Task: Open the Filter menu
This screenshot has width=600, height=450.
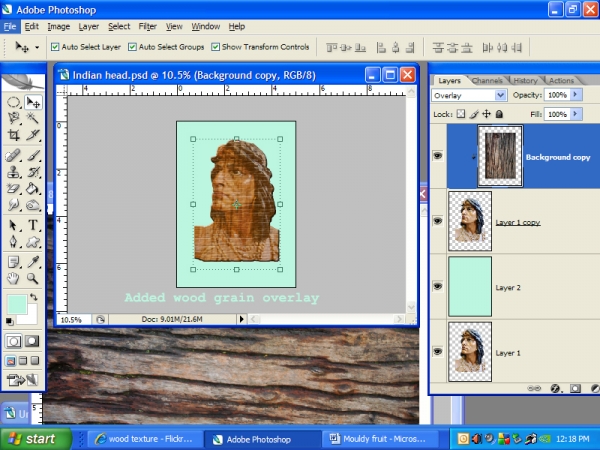Action: [x=147, y=26]
